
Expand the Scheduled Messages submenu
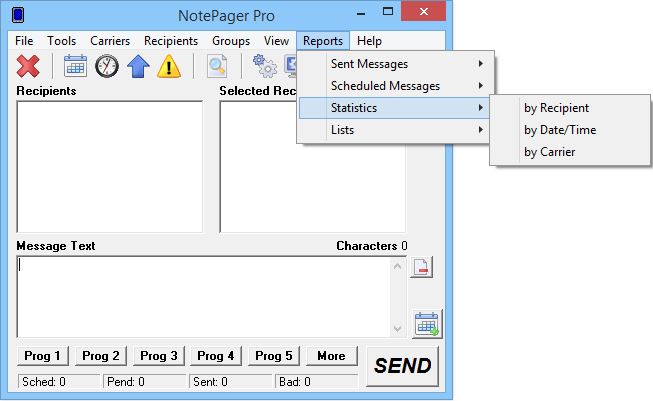(x=395, y=86)
